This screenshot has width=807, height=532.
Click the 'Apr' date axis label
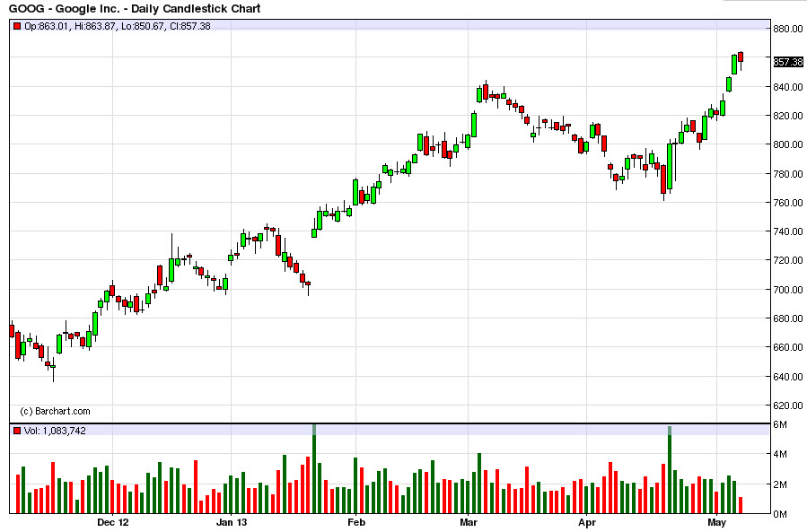point(587,523)
